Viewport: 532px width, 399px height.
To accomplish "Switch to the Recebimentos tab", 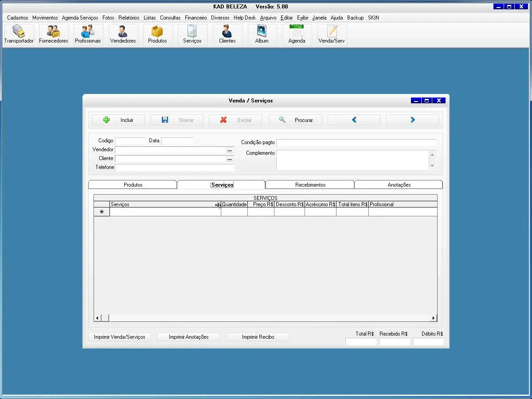I will tap(310, 185).
